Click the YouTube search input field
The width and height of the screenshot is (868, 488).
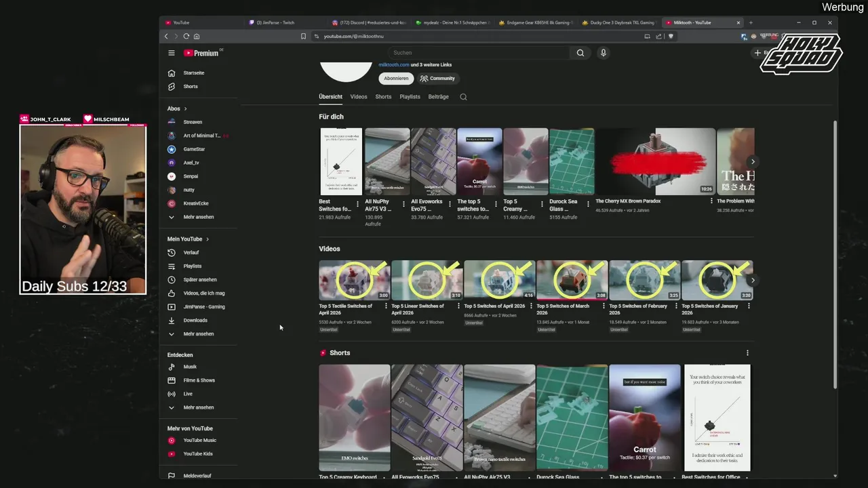coord(478,53)
